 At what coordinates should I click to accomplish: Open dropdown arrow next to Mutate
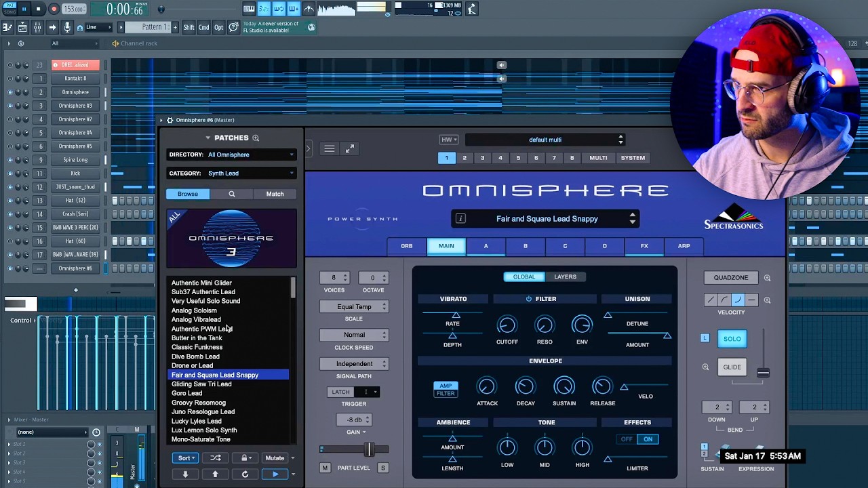click(293, 458)
